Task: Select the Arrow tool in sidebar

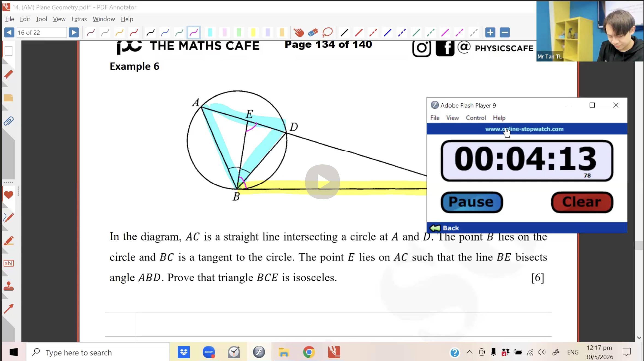Action: coord(8,309)
